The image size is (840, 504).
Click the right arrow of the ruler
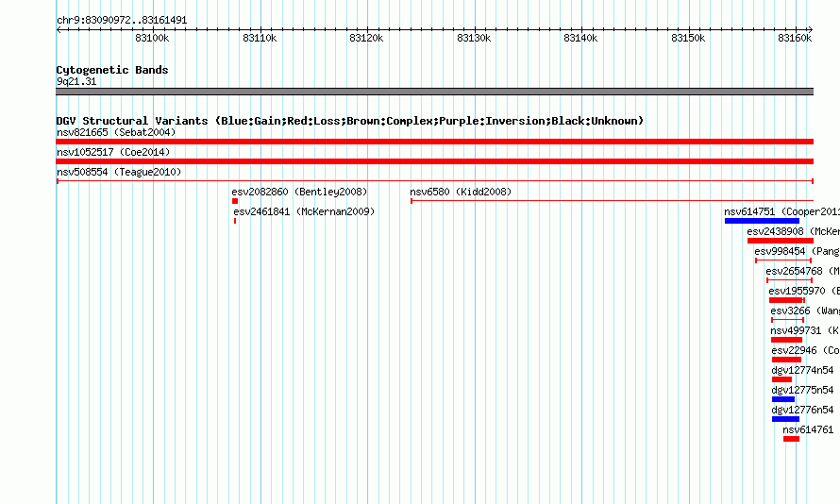(x=811, y=30)
